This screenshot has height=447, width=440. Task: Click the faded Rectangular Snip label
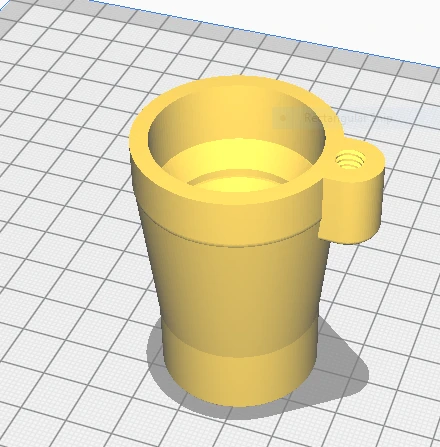point(349,118)
